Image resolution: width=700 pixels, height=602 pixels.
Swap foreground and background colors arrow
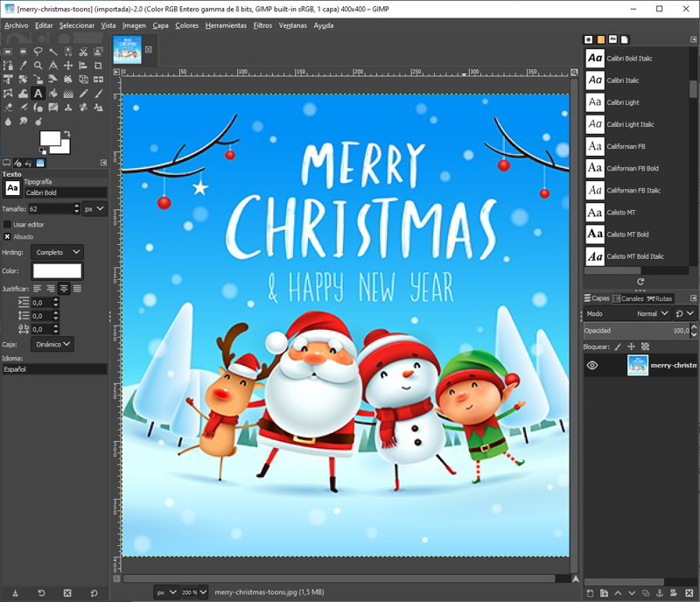66,132
